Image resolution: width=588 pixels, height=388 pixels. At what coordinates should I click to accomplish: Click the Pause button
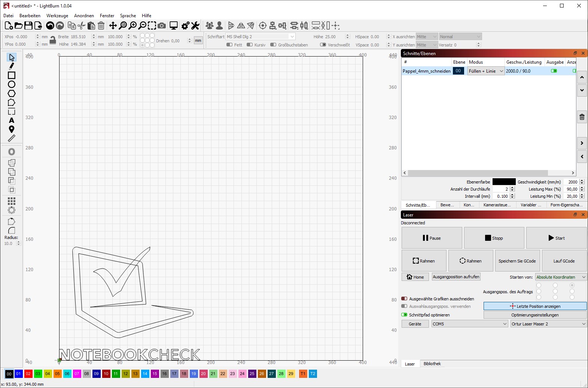tap(432, 238)
